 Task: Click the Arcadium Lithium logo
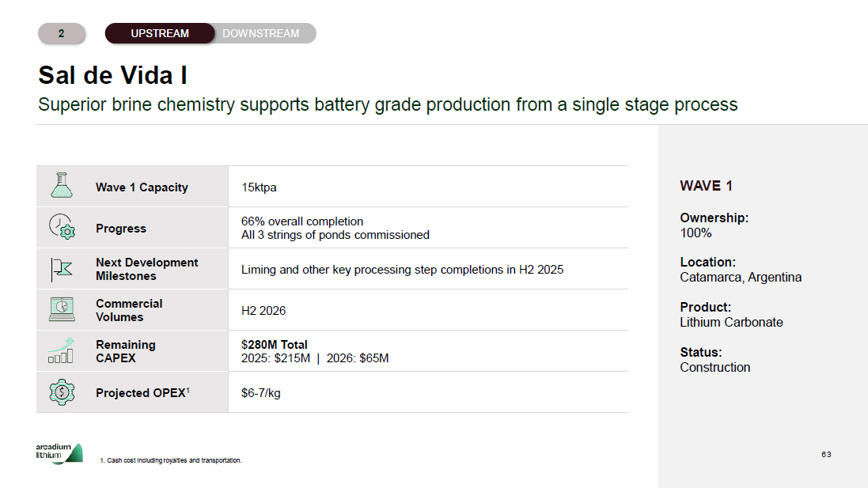(x=59, y=454)
